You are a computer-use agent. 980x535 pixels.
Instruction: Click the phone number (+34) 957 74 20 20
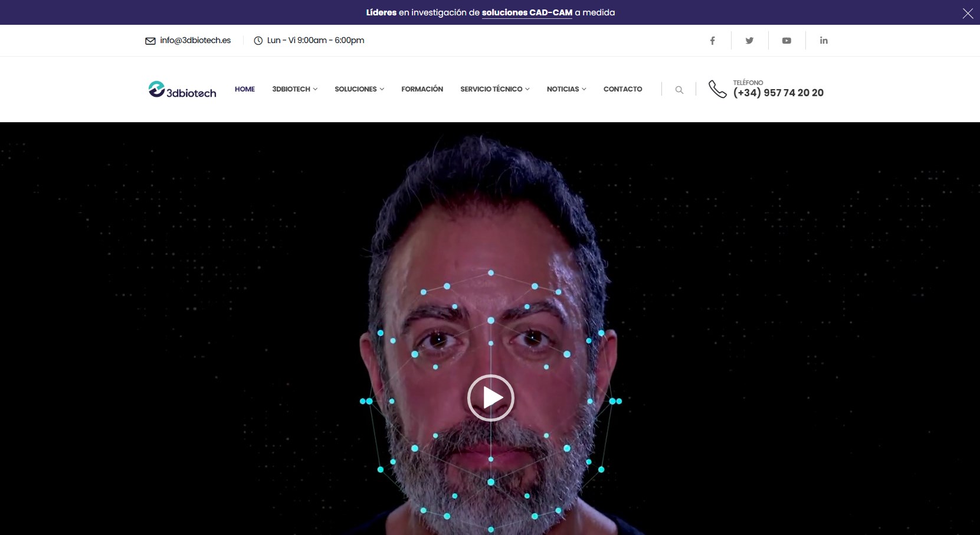[778, 93]
